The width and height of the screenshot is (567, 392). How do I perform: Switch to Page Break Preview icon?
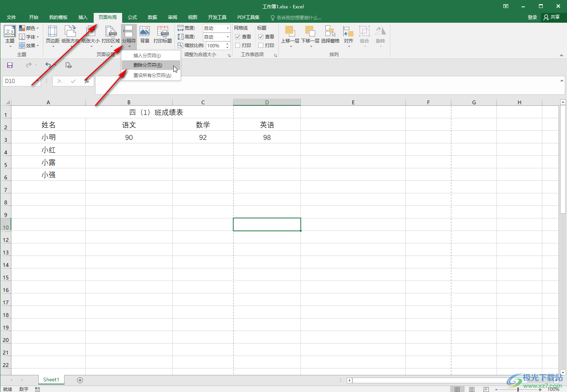(x=486, y=389)
